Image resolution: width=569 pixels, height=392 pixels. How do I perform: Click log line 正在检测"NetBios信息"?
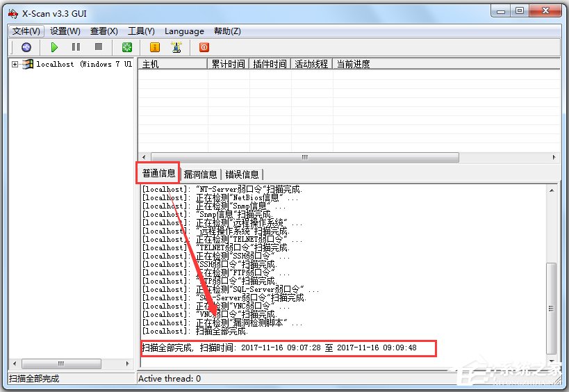coord(220,197)
